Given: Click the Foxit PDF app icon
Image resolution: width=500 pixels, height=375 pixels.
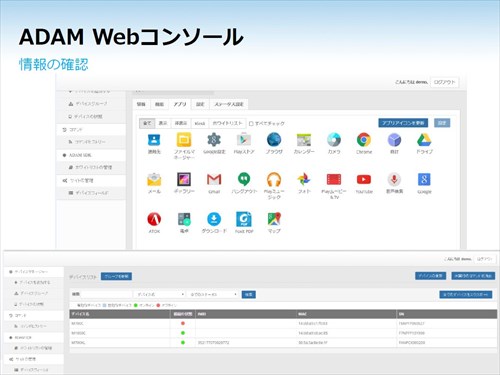Looking at the screenshot, I should tap(244, 219).
